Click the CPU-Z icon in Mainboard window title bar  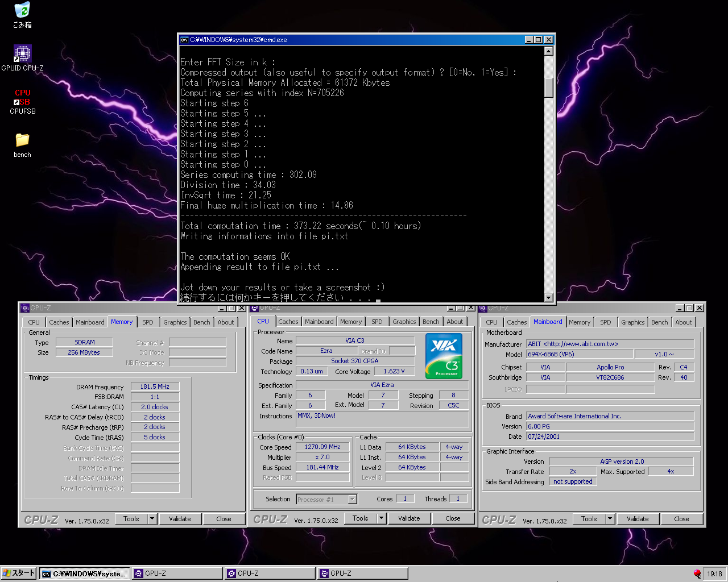(x=483, y=308)
